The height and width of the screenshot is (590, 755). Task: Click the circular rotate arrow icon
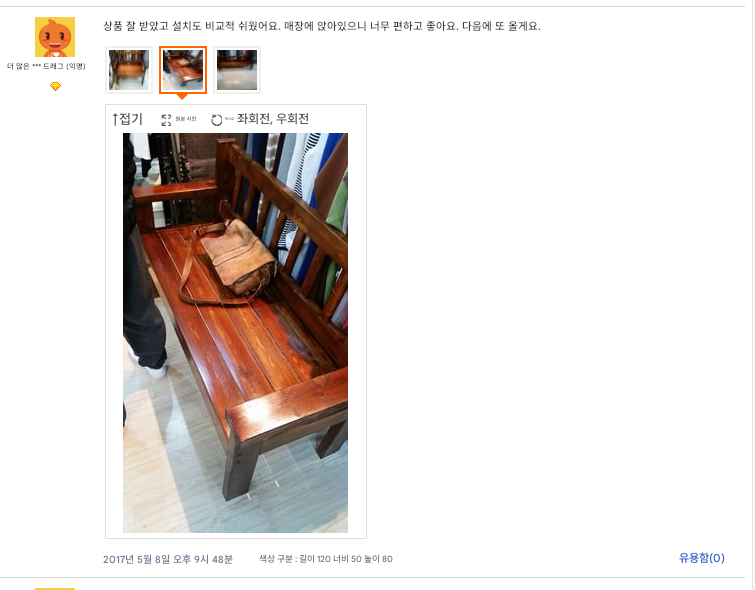point(217,120)
